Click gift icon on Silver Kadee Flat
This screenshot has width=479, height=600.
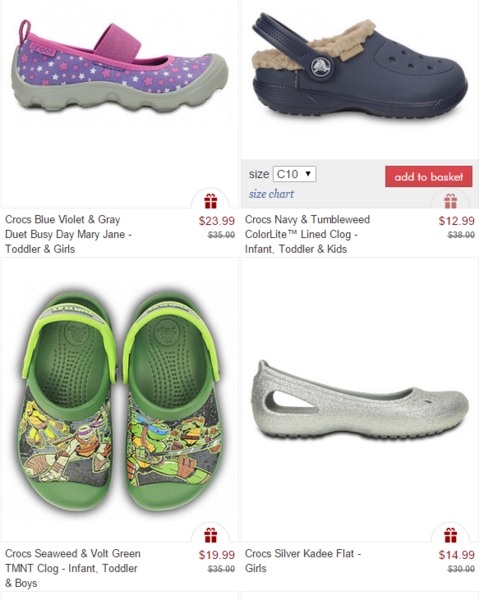(x=450, y=535)
